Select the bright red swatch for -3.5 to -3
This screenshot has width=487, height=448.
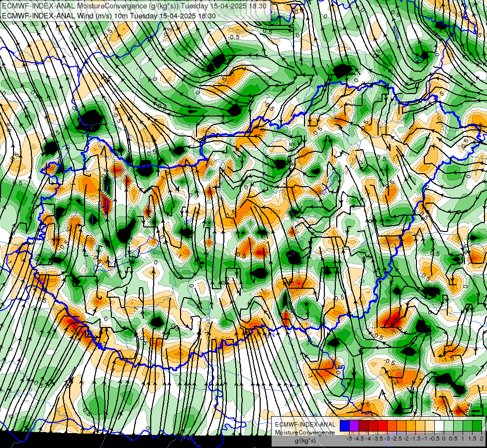point(383,426)
